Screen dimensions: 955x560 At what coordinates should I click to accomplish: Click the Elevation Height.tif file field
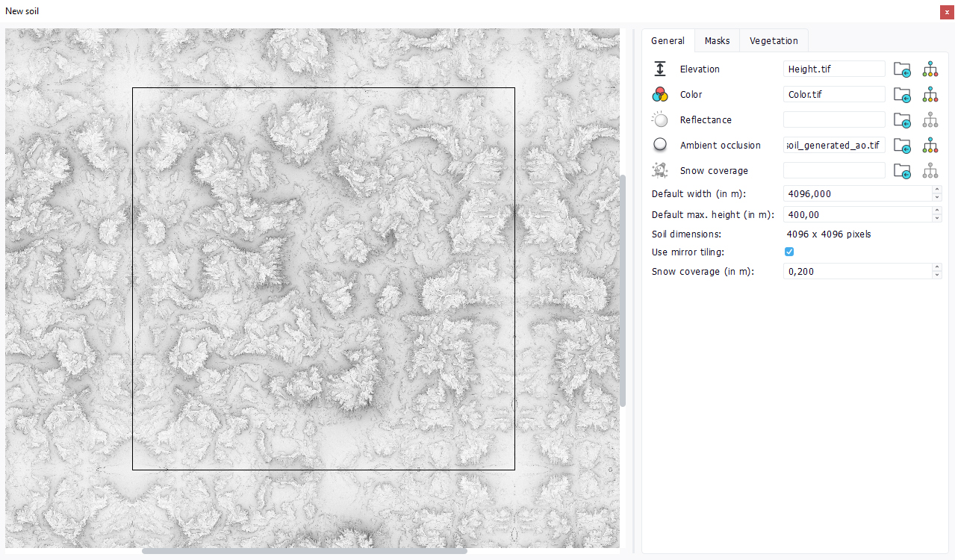[833, 69]
